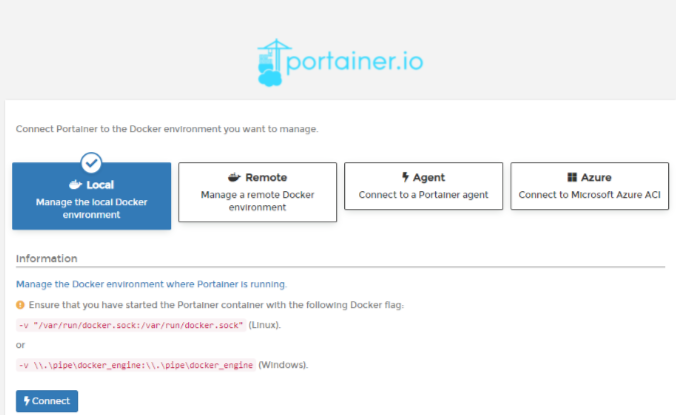The image size is (676, 415).
Task: Click the orange warning icon near Ensure
Action: [x=20, y=305]
